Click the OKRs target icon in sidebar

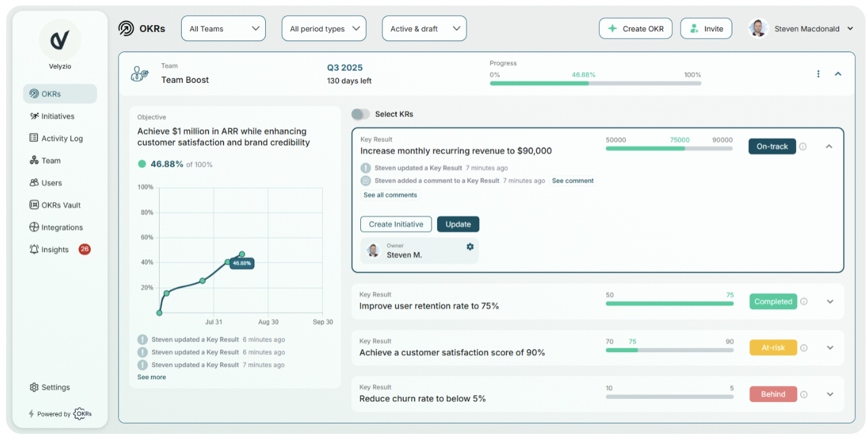pos(34,94)
